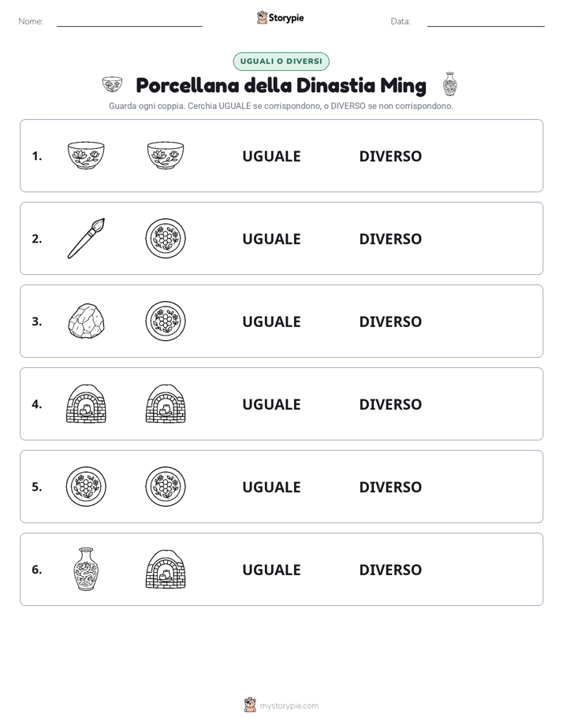Click the kiln icon in row 6

click(x=166, y=569)
